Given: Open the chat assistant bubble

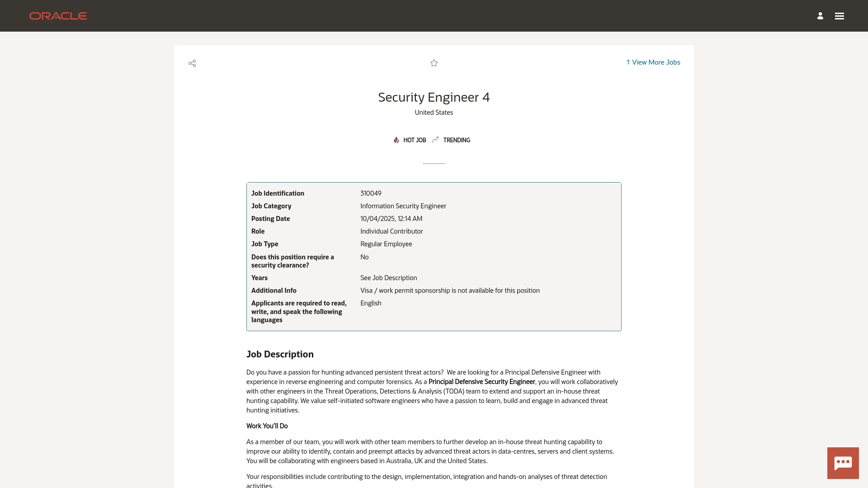Looking at the screenshot, I should click(843, 463).
